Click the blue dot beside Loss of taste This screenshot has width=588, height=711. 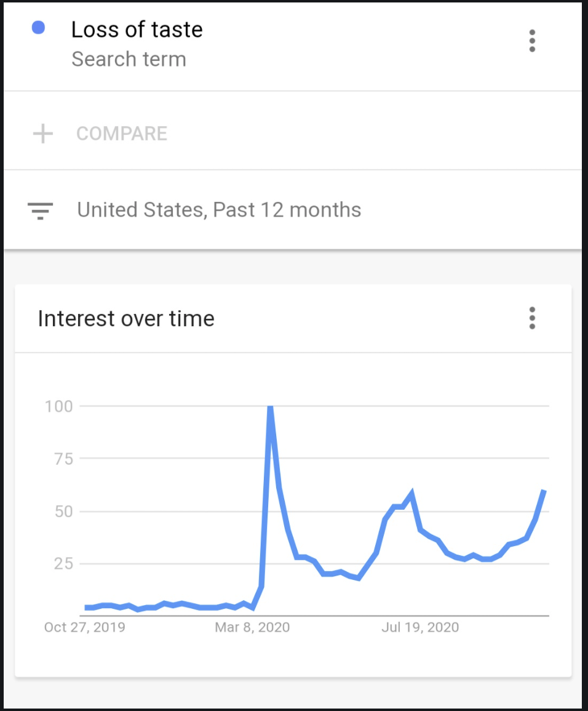click(38, 28)
